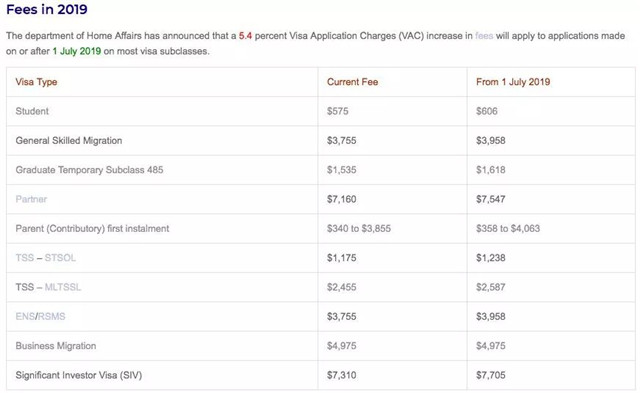Select the green '1 July 2019' date text
This screenshot has width=640, height=393.
pos(77,51)
